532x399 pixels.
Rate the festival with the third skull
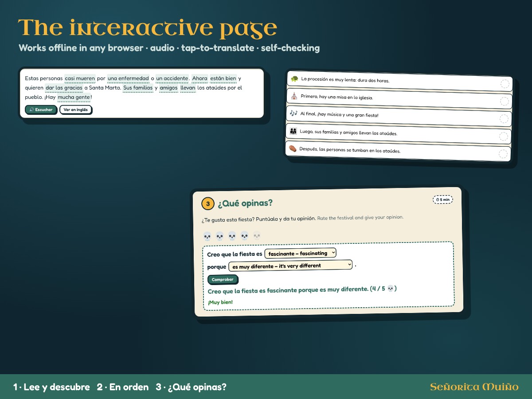(232, 236)
